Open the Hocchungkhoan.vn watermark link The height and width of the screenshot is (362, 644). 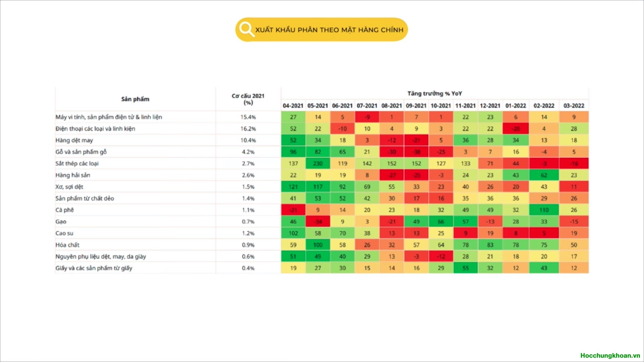pos(610,356)
